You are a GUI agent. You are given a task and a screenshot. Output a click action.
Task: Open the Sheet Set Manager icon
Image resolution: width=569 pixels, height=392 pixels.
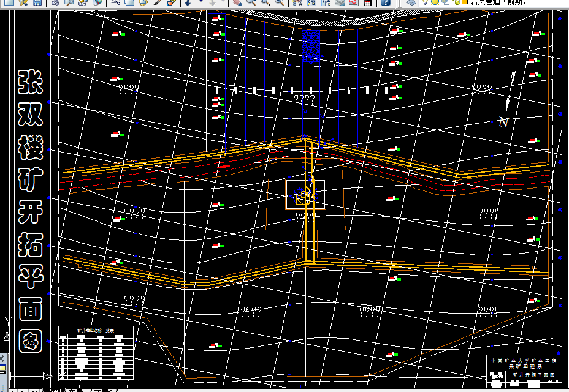tap(339, 2)
